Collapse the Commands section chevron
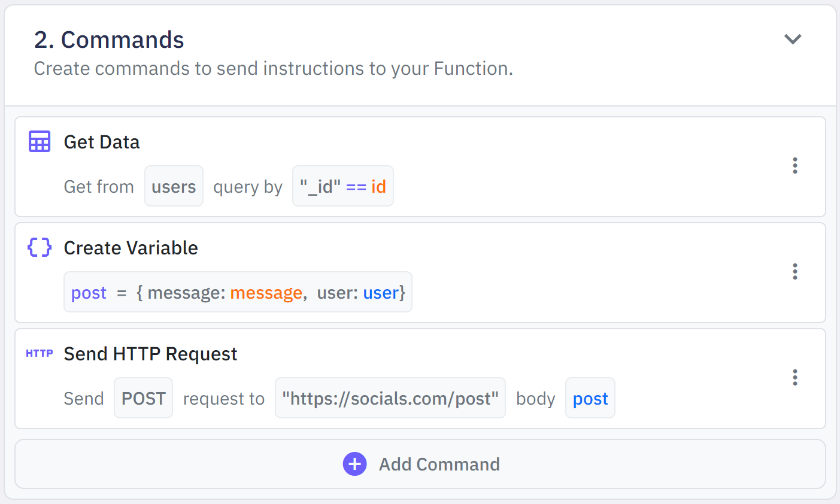The height and width of the screenshot is (504, 840). (793, 40)
